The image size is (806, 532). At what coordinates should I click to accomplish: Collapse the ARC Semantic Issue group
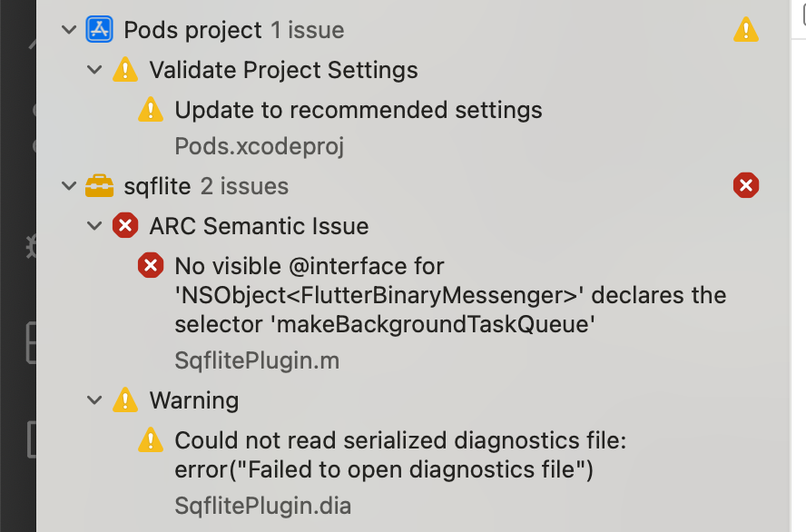(x=94, y=225)
